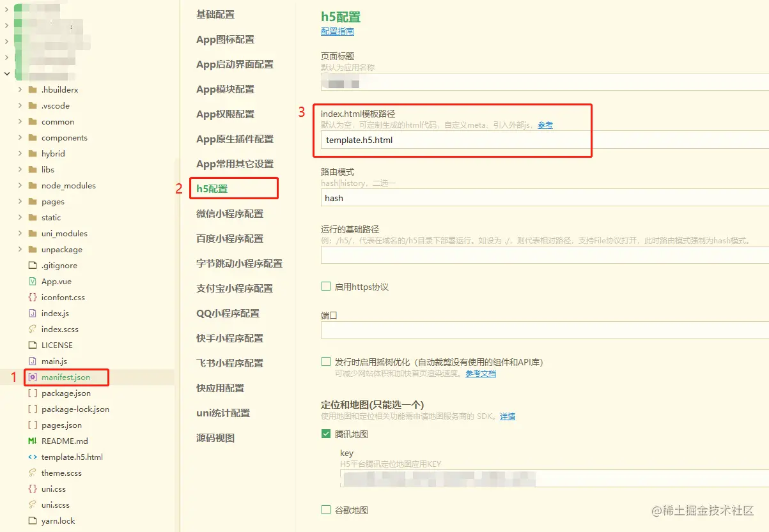The height and width of the screenshot is (532, 769).
Task: Click the components folder icon
Action: 33,138
